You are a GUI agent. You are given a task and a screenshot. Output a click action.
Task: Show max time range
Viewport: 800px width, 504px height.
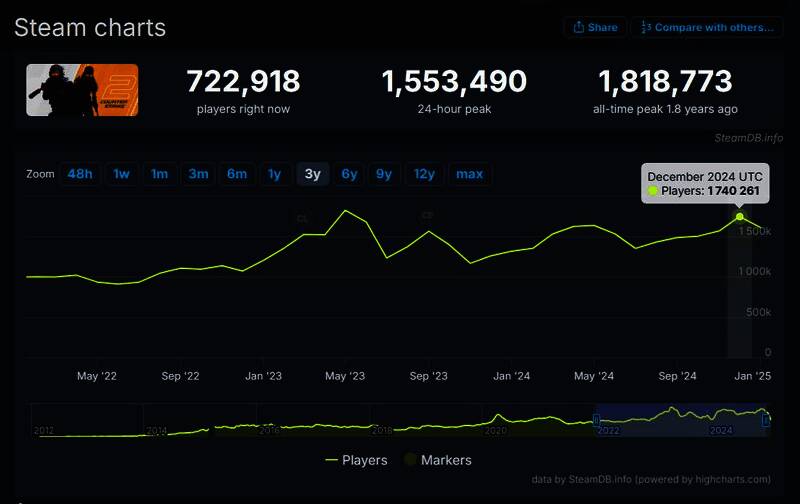tap(469, 174)
